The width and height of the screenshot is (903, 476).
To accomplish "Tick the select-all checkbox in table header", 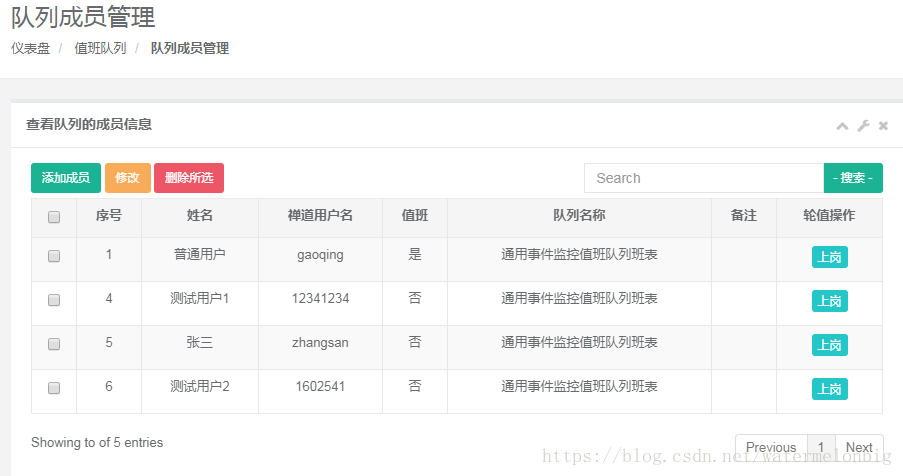I will coord(54,217).
